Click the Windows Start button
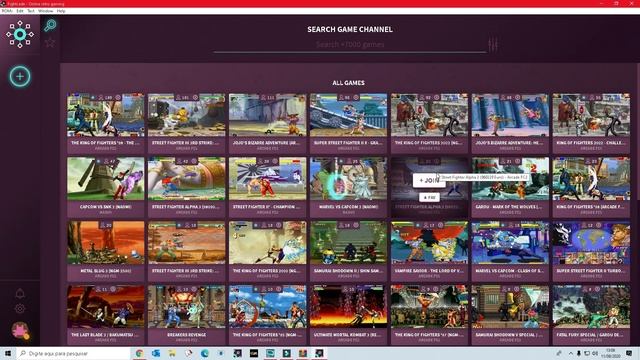640x360 pixels. pos(7,353)
